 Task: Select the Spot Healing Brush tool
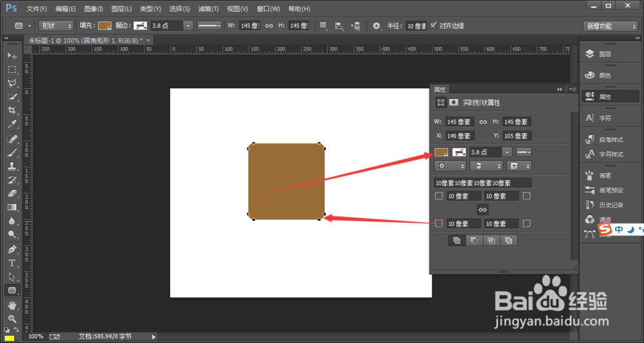(12, 138)
